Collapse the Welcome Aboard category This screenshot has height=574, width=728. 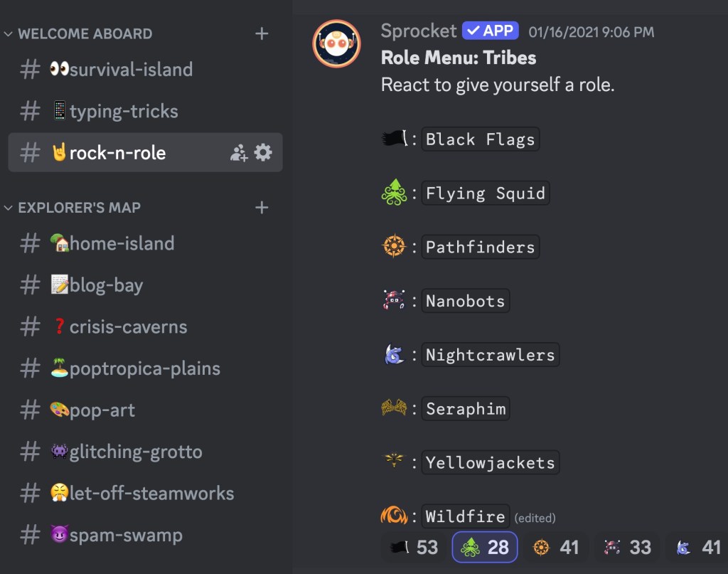pos(78,33)
